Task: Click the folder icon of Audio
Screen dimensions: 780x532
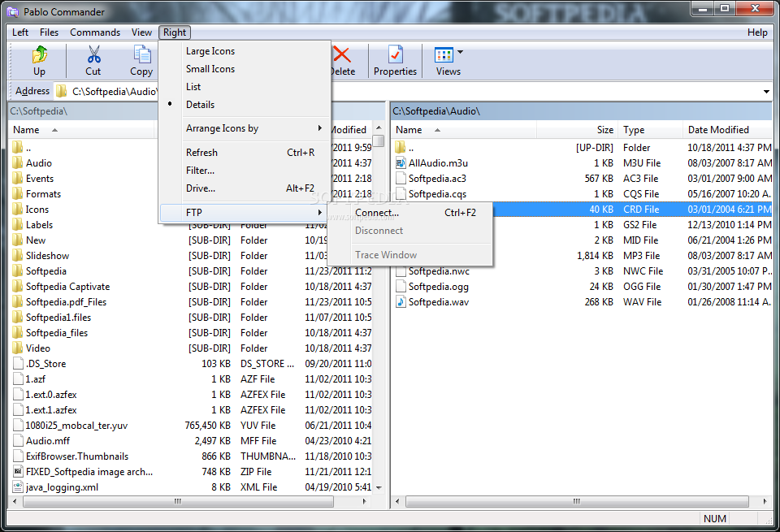Action: (18, 162)
